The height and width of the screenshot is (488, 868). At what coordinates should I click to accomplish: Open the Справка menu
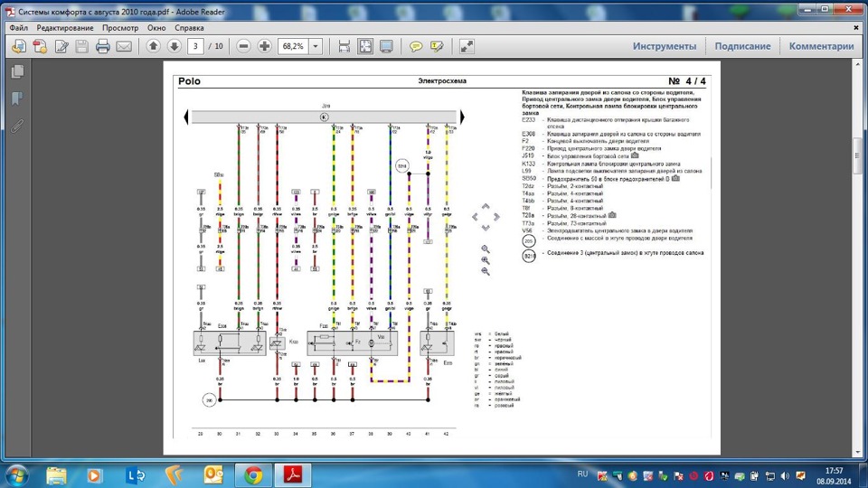pyautogui.click(x=189, y=28)
